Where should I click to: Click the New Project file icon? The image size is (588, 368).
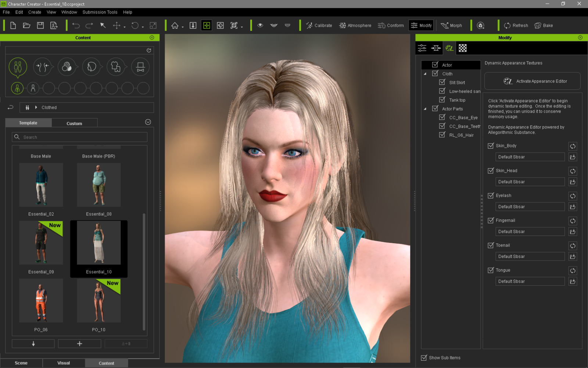(13, 25)
